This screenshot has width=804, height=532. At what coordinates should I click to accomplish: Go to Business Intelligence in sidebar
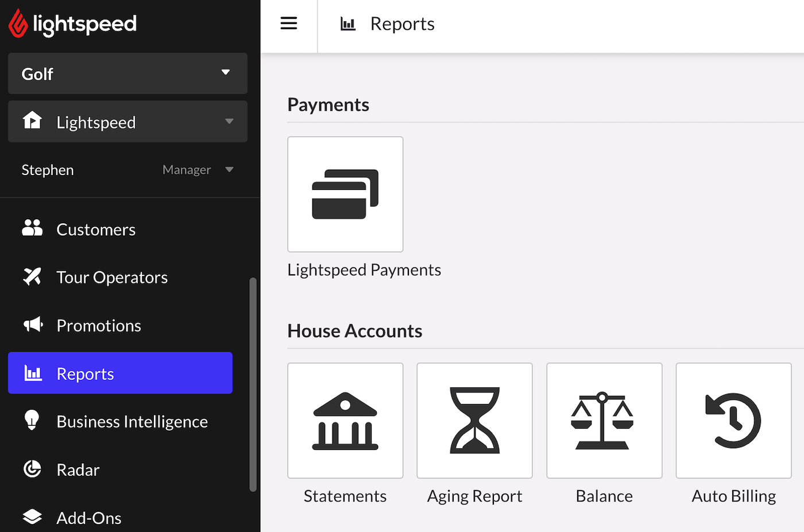point(120,421)
